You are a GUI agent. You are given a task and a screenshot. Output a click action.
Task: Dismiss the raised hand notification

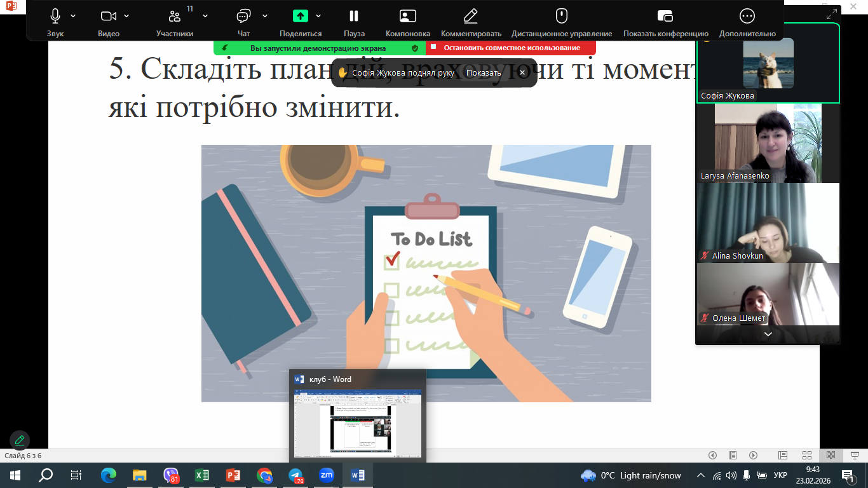pyautogui.click(x=522, y=73)
